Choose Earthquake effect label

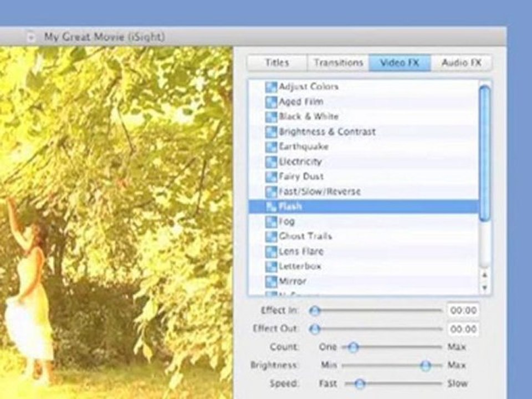tap(304, 146)
